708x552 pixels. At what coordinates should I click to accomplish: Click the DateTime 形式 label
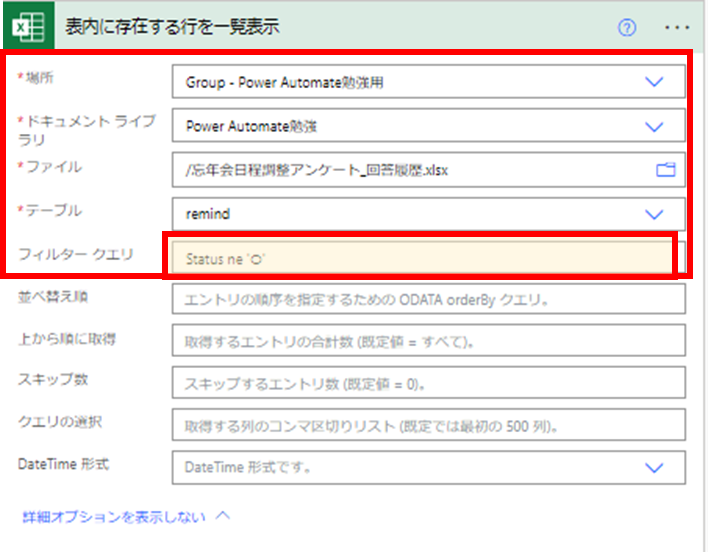[63, 464]
